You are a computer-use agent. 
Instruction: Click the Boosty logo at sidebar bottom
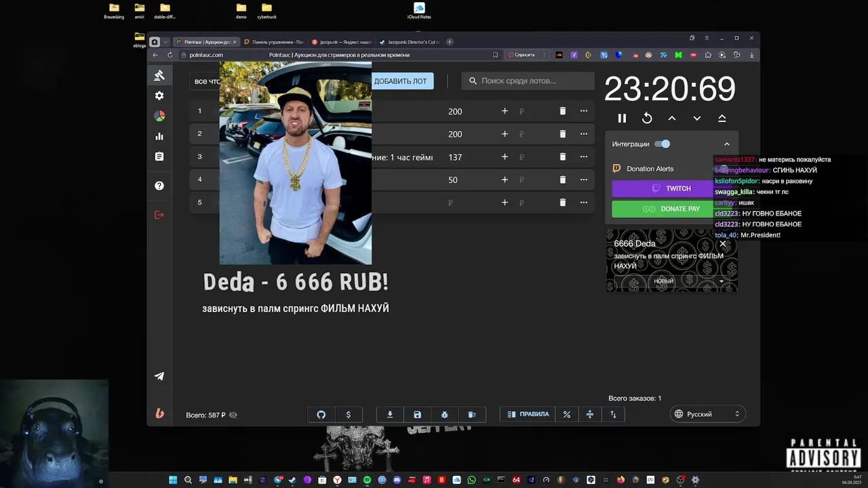(x=159, y=413)
